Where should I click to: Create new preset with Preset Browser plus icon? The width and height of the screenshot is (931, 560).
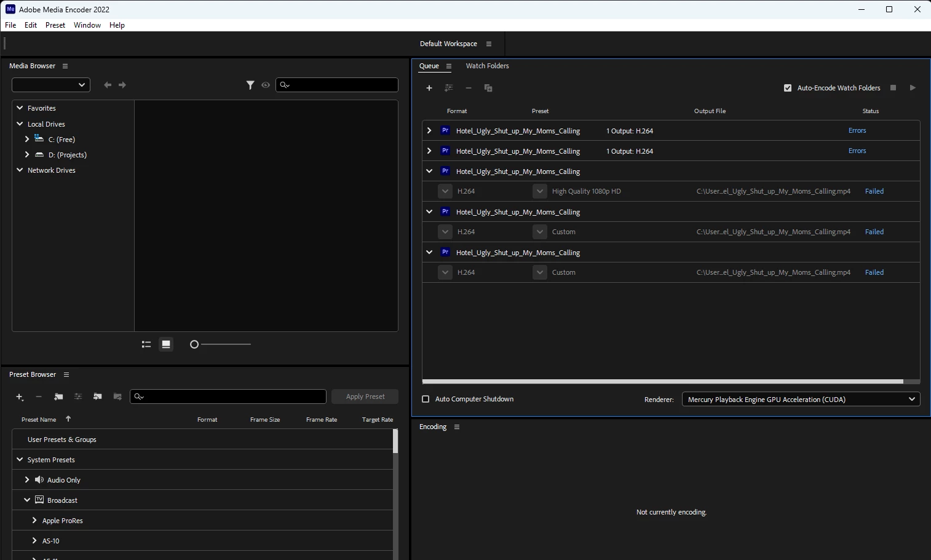20,397
